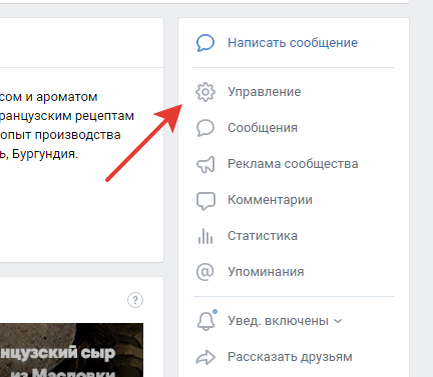Click the description text mentioning Бургундия

coord(39,154)
